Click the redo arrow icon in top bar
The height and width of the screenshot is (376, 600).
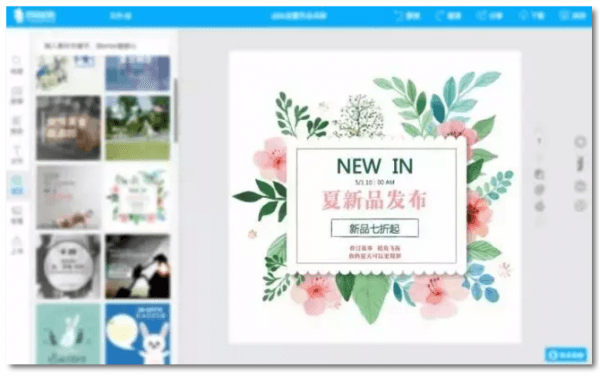pyautogui.click(x=440, y=16)
